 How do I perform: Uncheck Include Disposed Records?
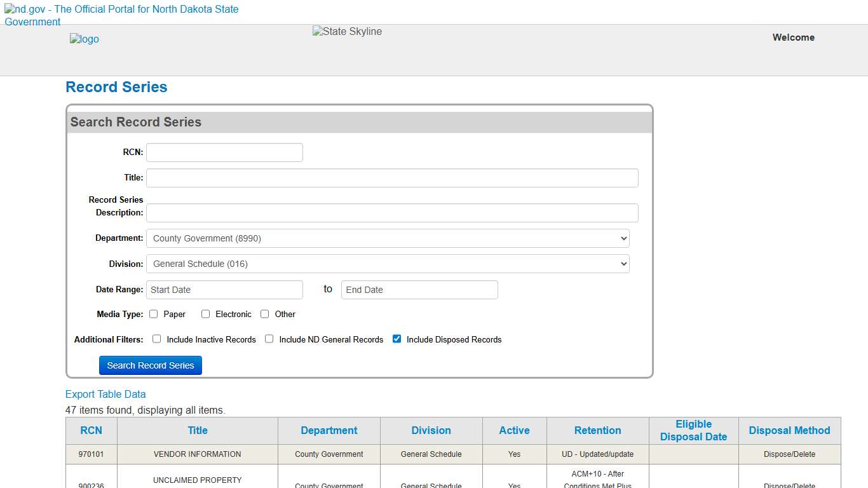[397, 339]
